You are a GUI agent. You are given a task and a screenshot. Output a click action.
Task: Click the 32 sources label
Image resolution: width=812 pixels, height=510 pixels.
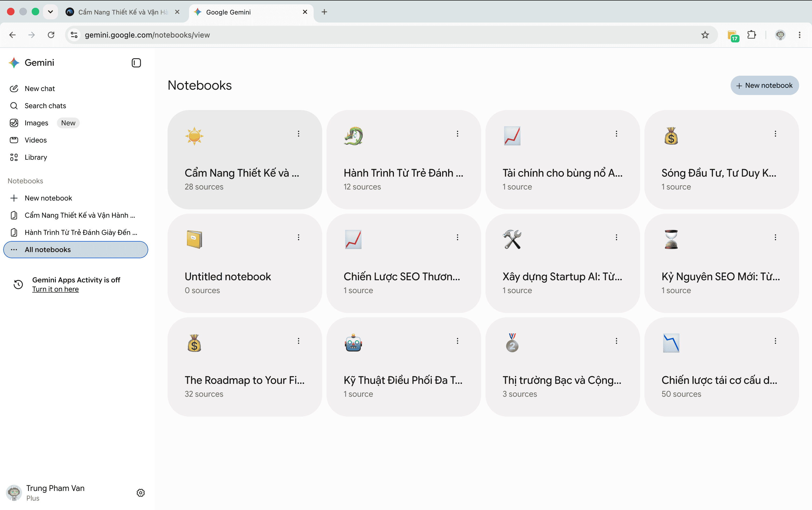pos(204,394)
